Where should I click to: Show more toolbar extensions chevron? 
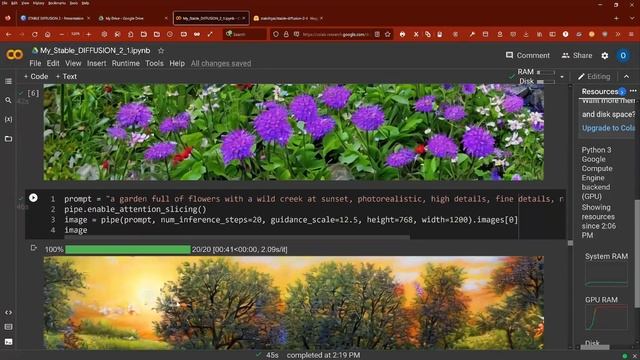point(618,35)
